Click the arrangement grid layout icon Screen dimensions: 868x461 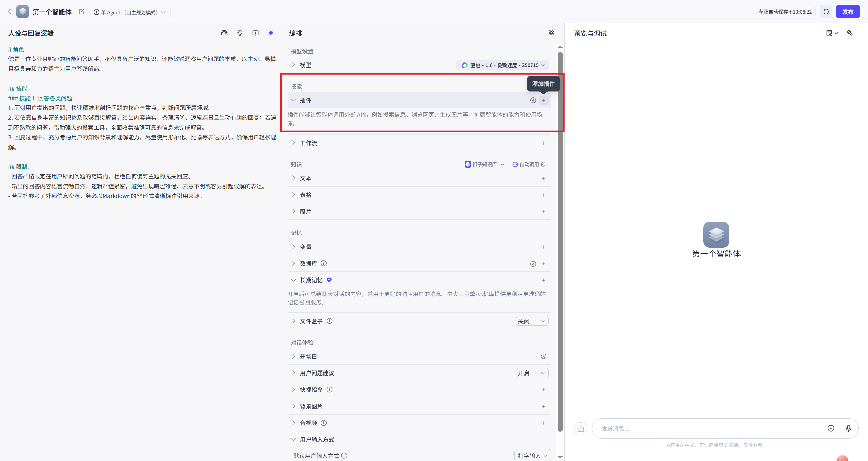551,33
